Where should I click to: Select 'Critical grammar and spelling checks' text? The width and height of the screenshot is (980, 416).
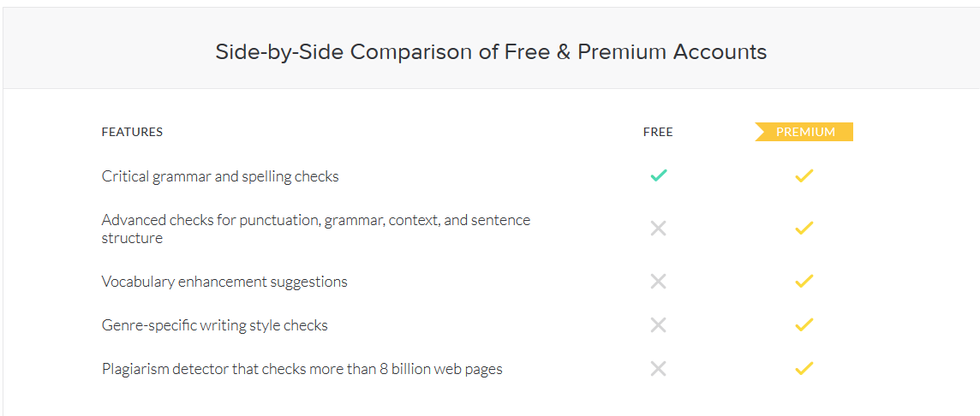coord(220,177)
